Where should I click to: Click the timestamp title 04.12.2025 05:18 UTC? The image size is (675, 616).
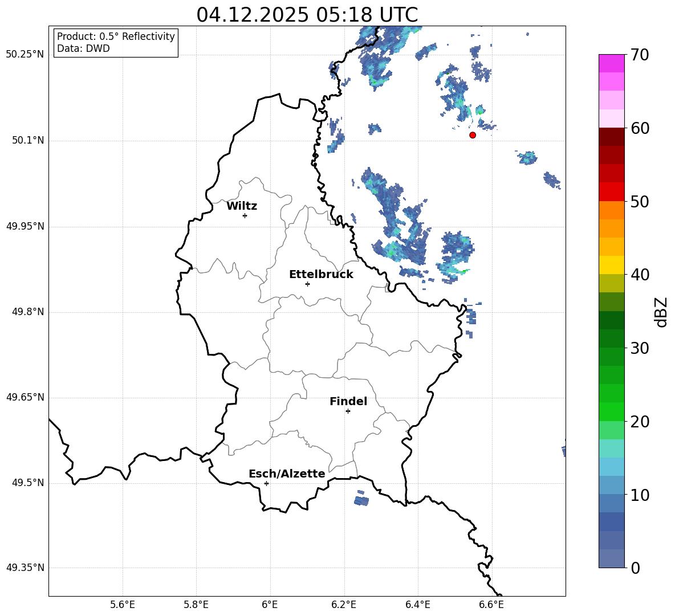point(307,15)
